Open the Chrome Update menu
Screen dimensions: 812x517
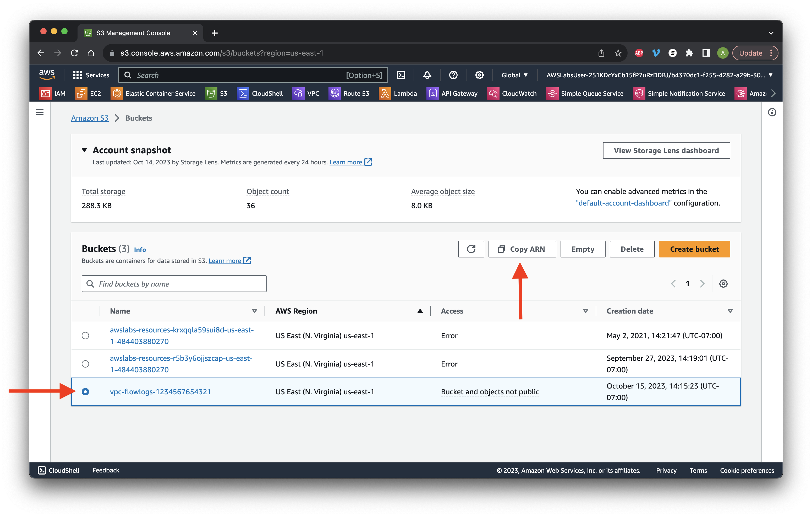click(755, 53)
